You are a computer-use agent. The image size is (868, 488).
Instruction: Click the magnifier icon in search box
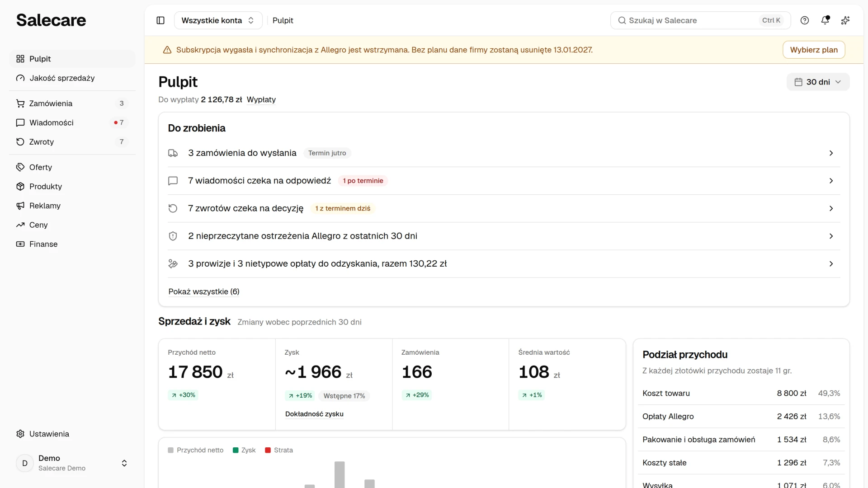pos(622,20)
